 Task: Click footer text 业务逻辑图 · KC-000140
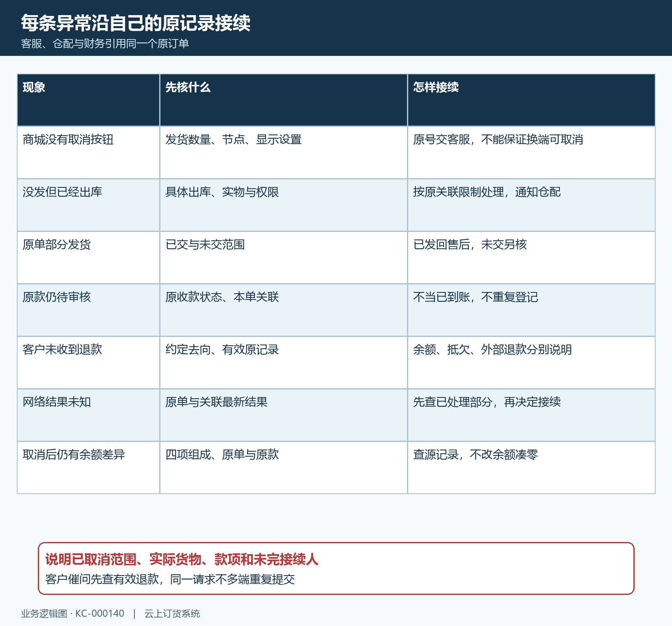[x=73, y=613]
